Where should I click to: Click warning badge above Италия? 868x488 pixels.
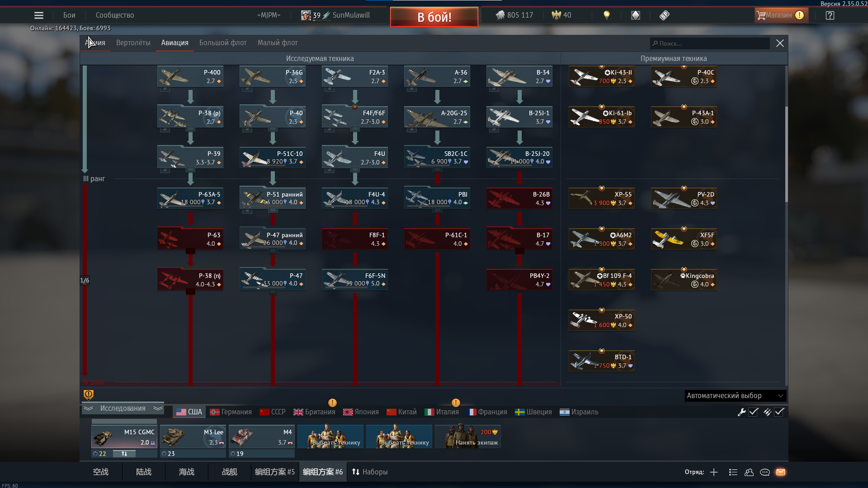point(456,403)
